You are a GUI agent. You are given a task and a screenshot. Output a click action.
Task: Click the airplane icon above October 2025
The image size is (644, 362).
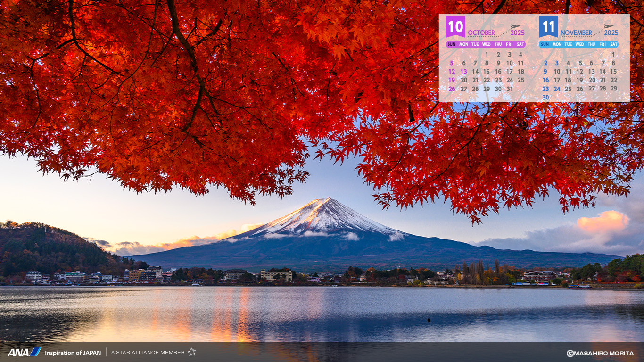(x=516, y=26)
